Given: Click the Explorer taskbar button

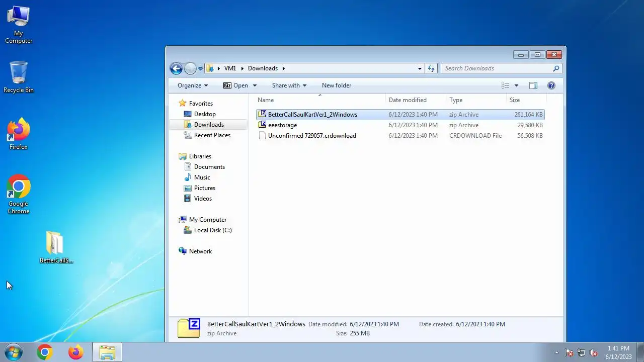Looking at the screenshot, I should pos(107,352).
